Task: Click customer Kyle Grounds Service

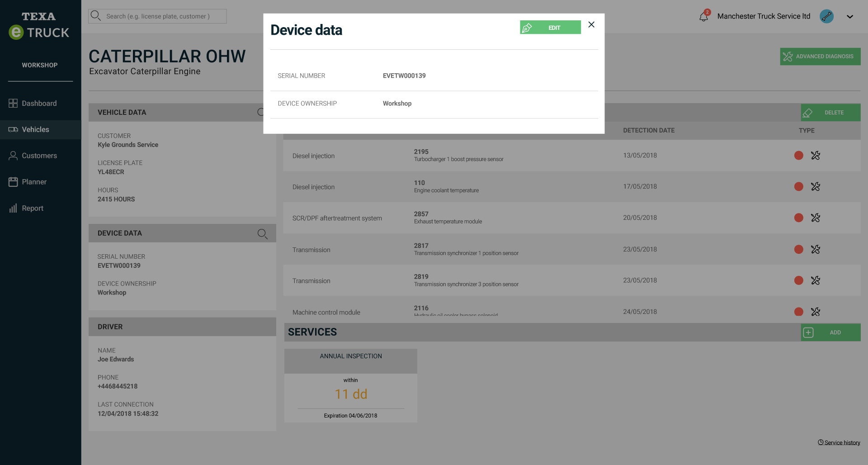Action: pos(128,145)
